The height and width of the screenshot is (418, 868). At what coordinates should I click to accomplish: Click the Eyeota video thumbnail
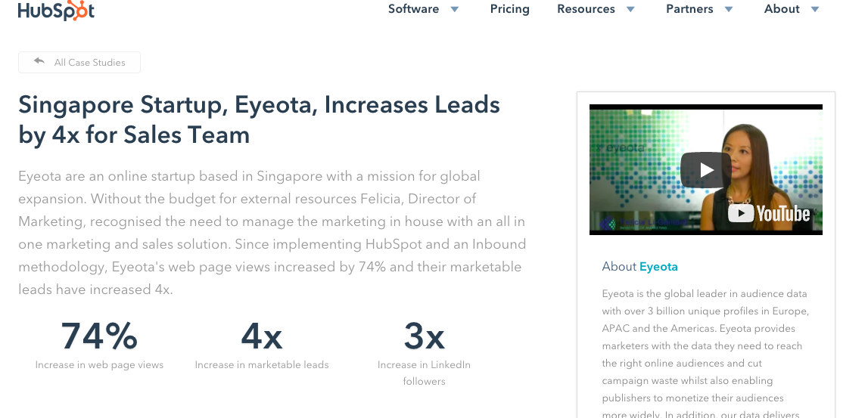(x=706, y=170)
